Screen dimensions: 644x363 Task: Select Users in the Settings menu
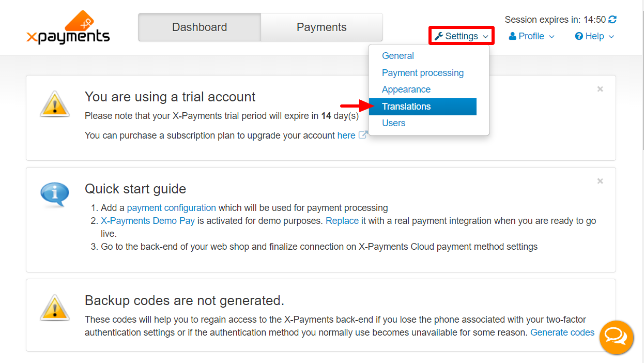(x=394, y=123)
